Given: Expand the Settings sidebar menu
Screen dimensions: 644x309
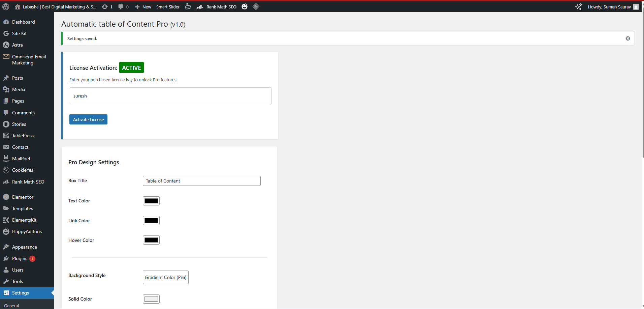Looking at the screenshot, I should pyautogui.click(x=20, y=292).
